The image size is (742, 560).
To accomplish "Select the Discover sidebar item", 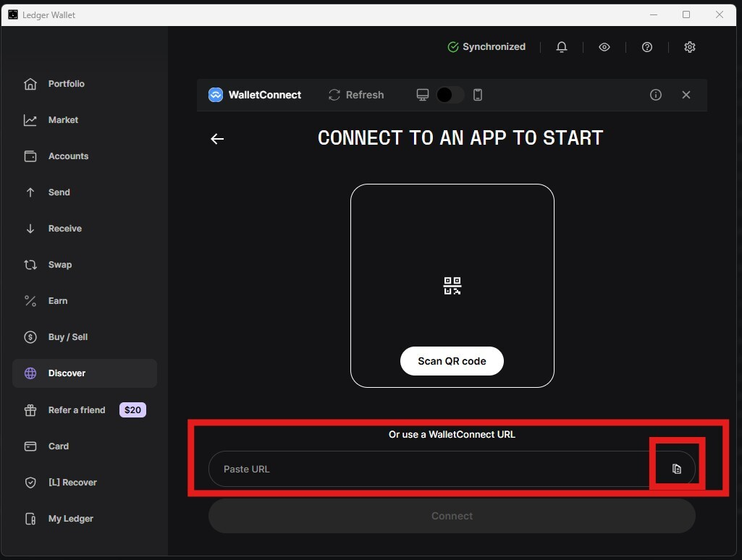I will (85, 373).
